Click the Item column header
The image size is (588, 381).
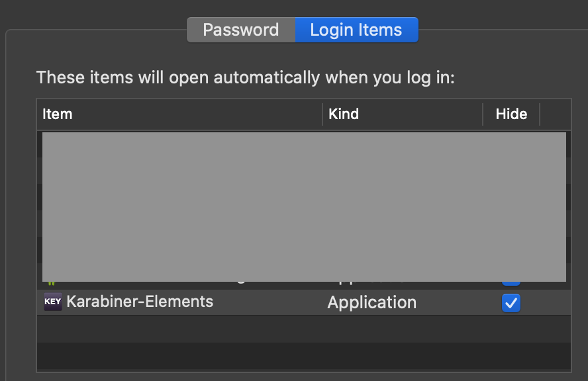click(x=57, y=114)
